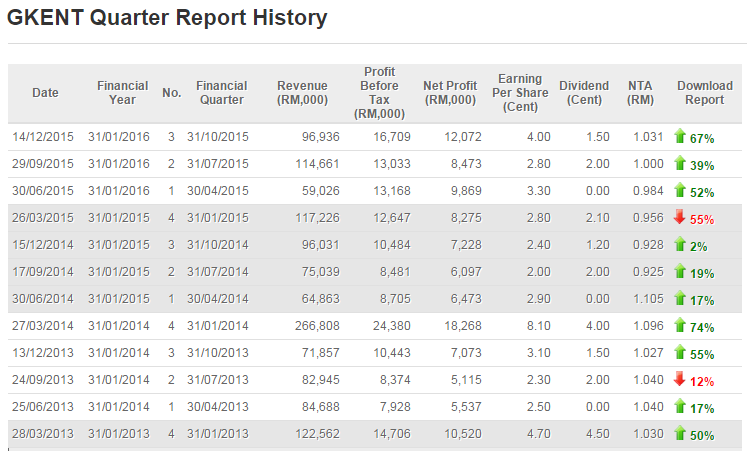Click financial year 31/01/2013 cell

119,434
